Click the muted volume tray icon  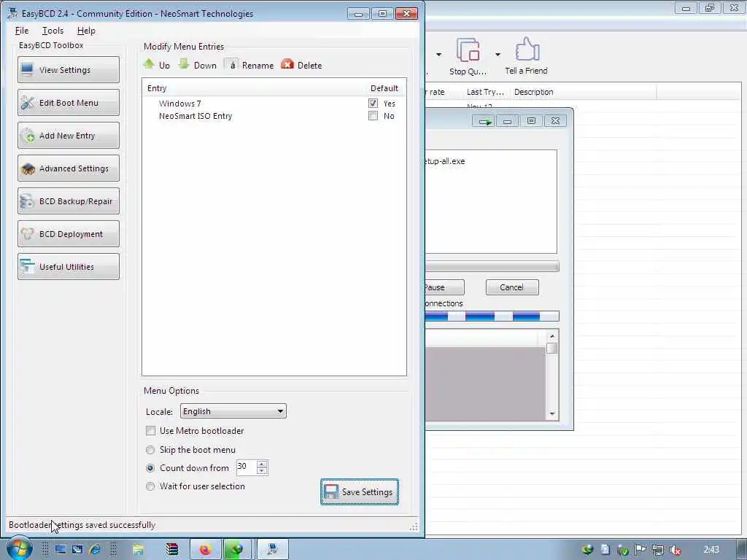pos(675,550)
